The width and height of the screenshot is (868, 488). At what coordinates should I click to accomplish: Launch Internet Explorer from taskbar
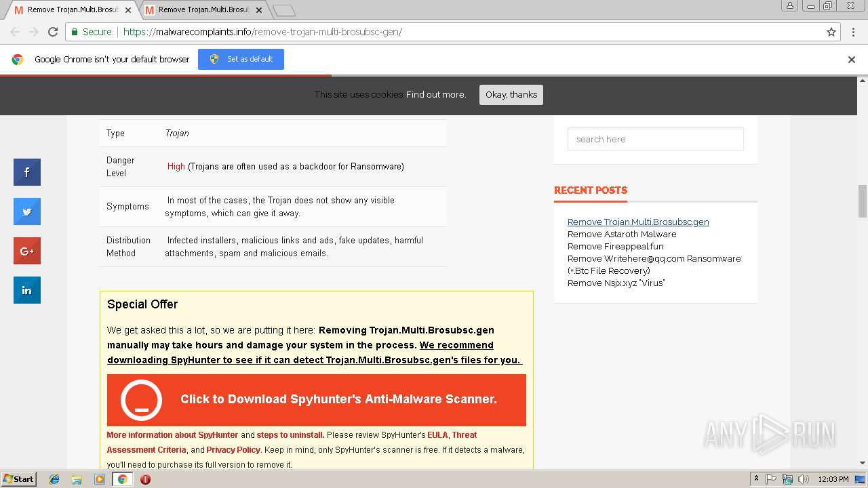point(54,479)
